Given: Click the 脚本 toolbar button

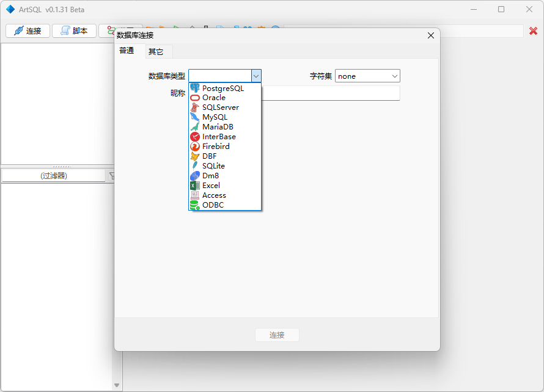Looking at the screenshot, I should coord(74,31).
